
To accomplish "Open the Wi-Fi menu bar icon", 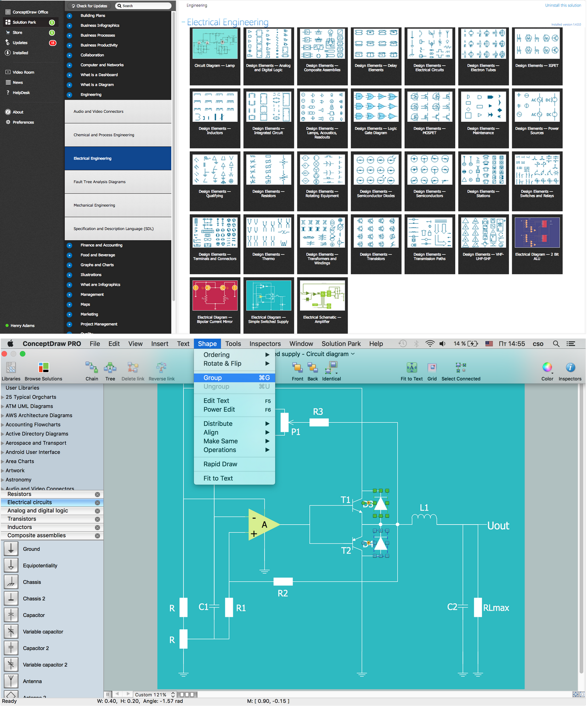I will coord(430,343).
